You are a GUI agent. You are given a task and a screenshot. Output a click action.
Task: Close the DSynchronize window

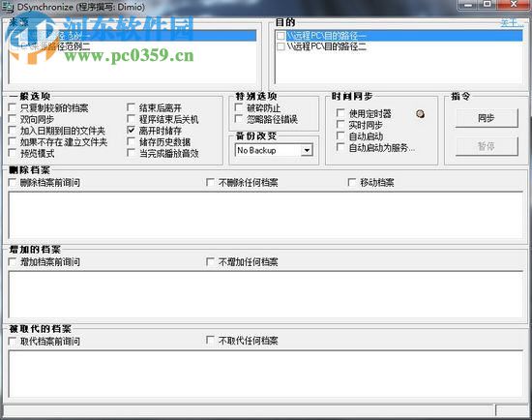coord(514,5)
